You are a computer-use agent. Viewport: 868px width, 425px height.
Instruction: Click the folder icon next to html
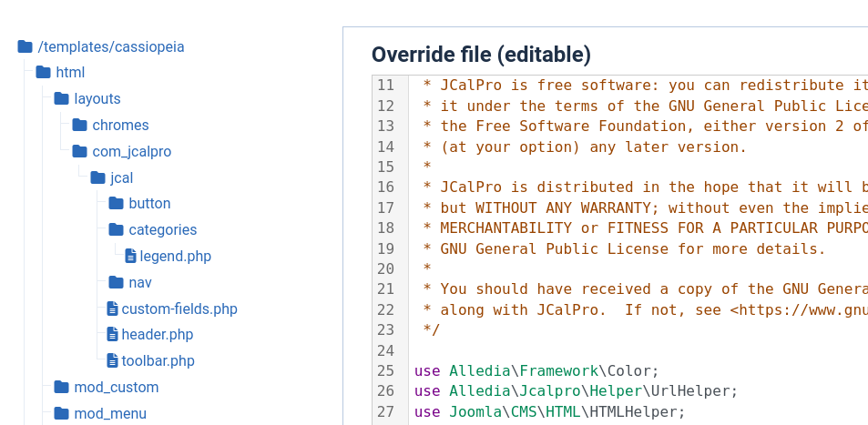44,73
